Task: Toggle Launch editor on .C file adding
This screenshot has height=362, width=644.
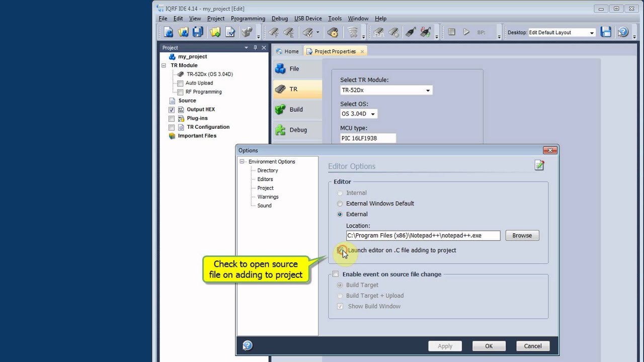Action: (341, 250)
